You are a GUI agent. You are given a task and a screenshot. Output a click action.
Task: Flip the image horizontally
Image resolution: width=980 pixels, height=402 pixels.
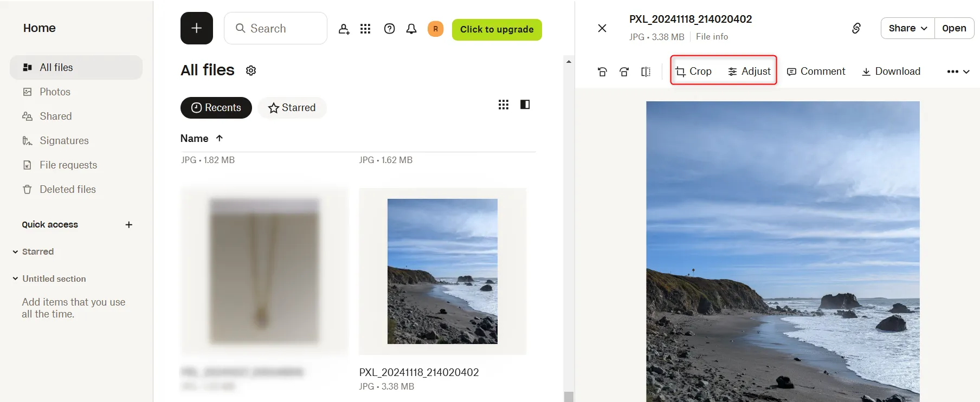[646, 72]
